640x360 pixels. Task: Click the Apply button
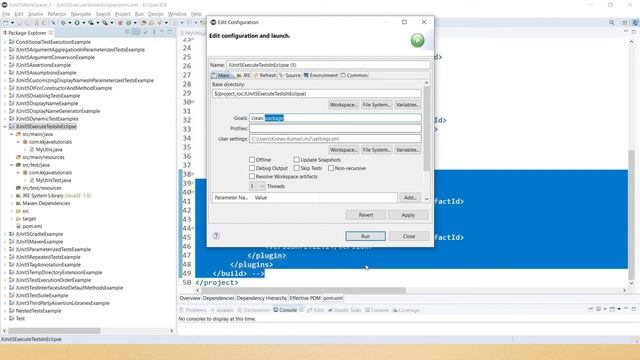tap(408, 215)
